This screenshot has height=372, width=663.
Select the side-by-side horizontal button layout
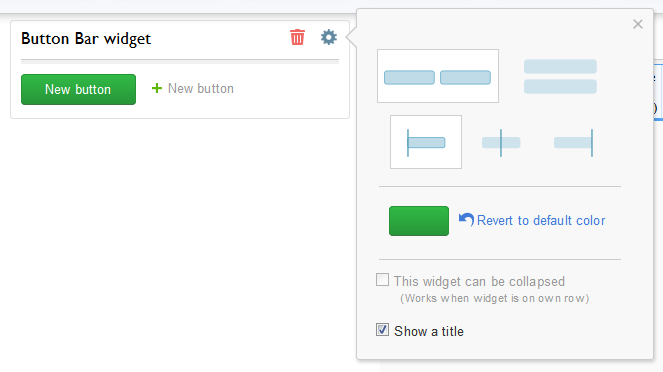coord(438,76)
